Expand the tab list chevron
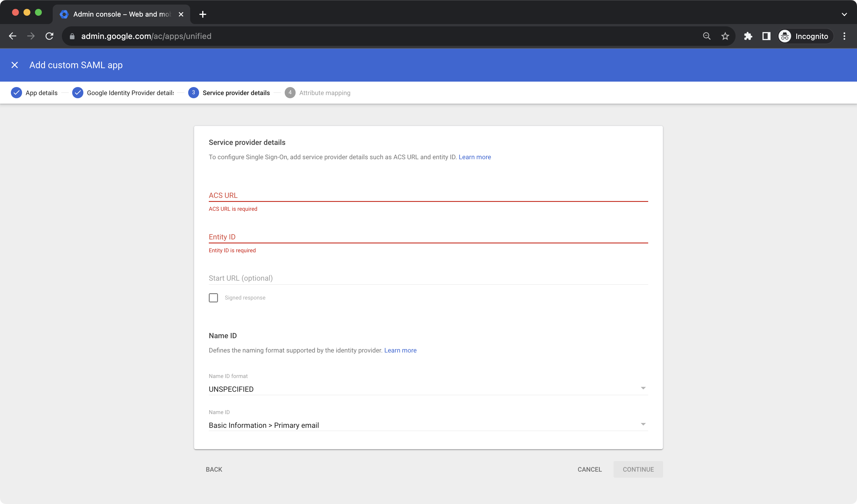This screenshot has width=857, height=504. pos(844,14)
